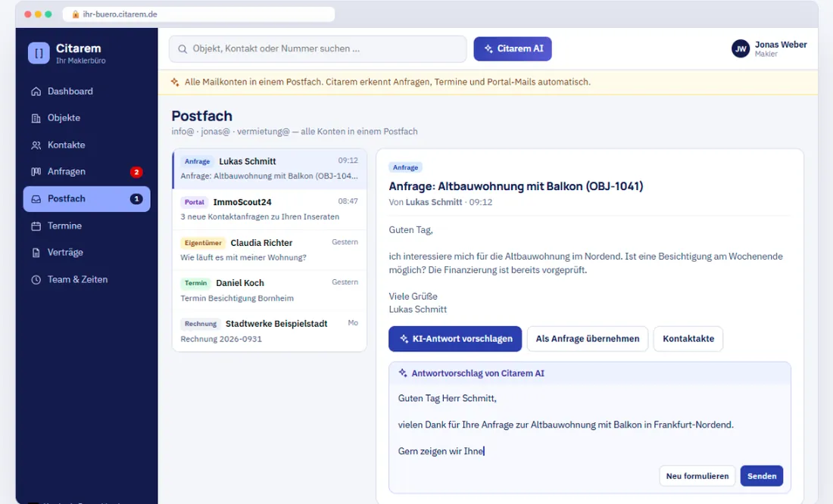The width and height of the screenshot is (833, 504).
Task: Open the Lukas Schmitt mail
Action: (x=270, y=169)
